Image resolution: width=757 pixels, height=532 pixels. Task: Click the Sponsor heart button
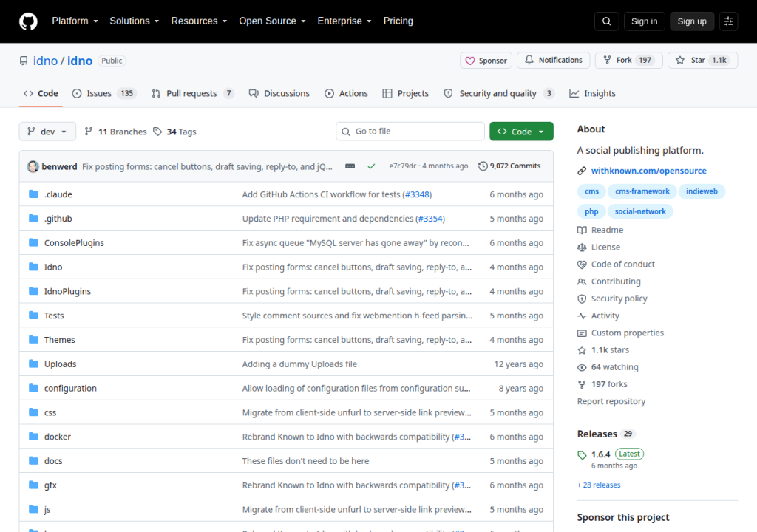(x=486, y=61)
